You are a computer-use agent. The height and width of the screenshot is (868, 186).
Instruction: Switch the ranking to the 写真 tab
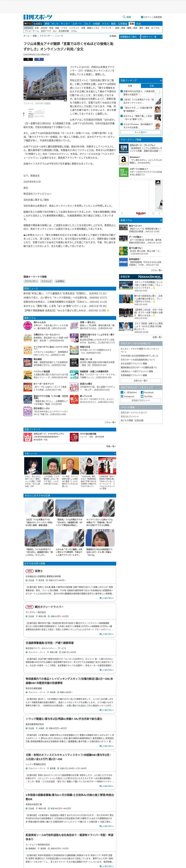(152, 86)
